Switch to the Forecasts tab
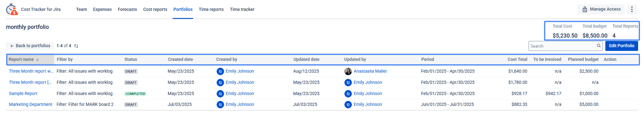644x113 pixels. 127,9
